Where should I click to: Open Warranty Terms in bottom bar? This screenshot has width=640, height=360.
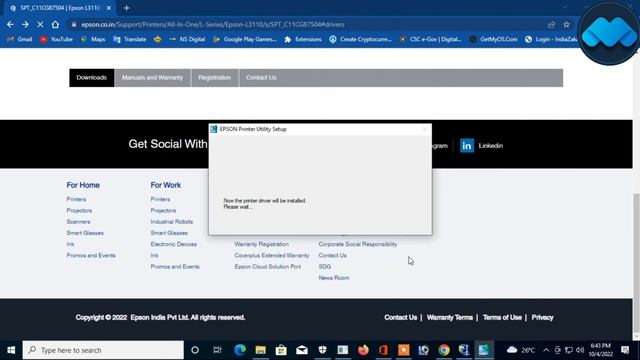450,318
